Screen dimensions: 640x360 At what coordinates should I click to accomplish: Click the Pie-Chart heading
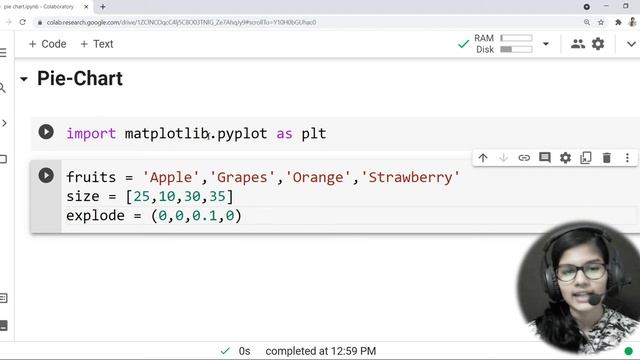(80, 78)
